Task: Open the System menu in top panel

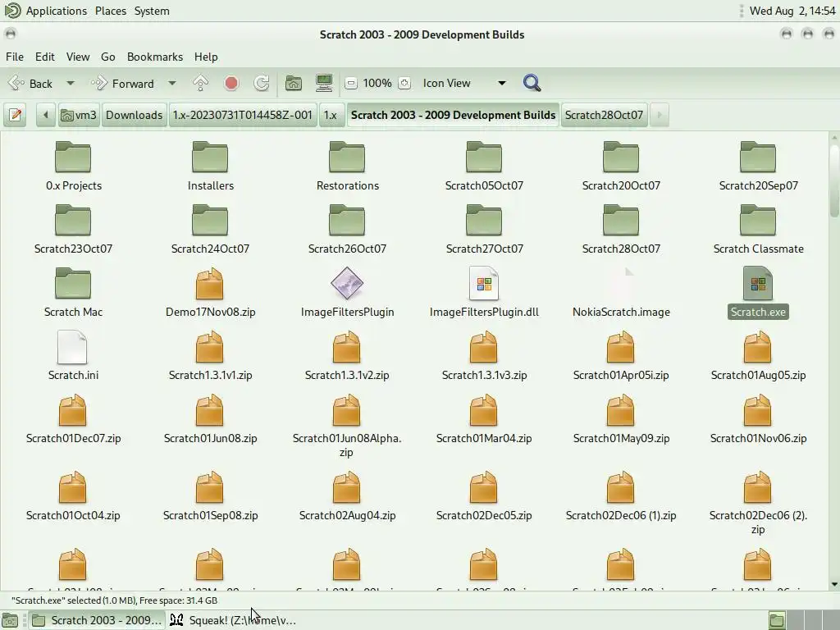Action: pos(152,11)
